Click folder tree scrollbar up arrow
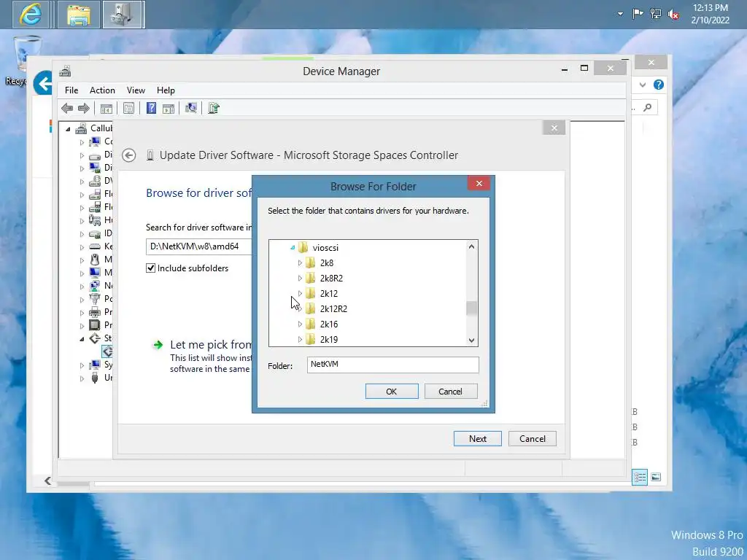 (472, 246)
